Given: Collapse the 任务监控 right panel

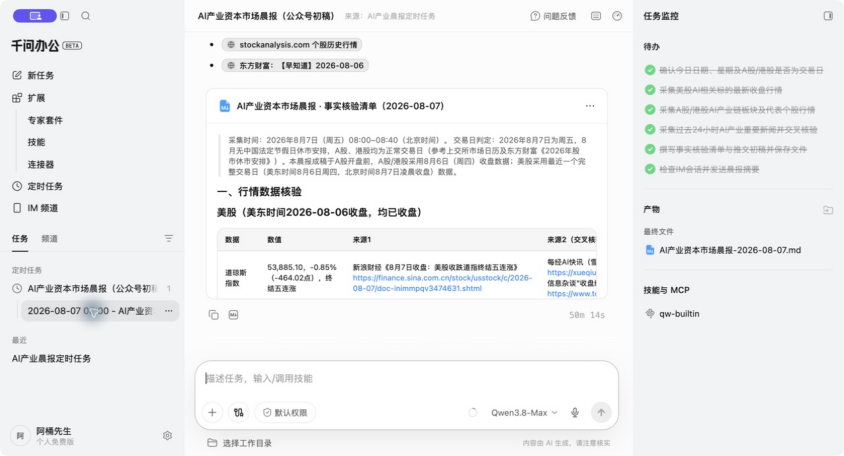Looking at the screenshot, I should click(x=828, y=16).
